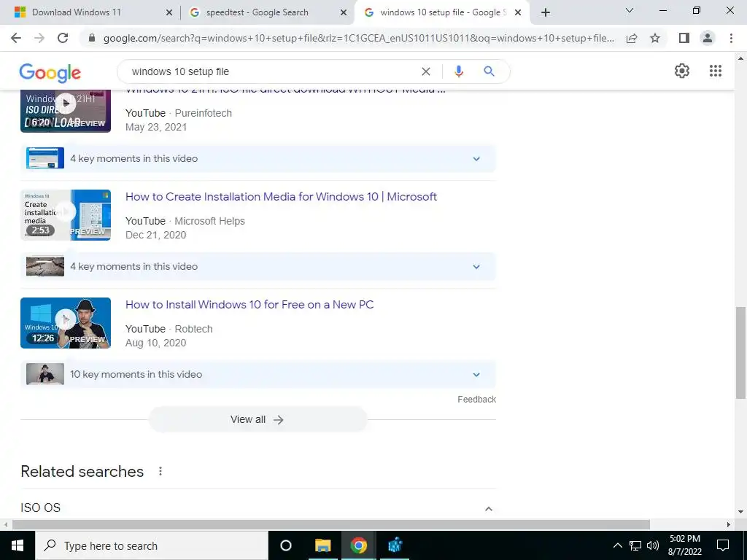This screenshot has width=747, height=560.
Task: Click the vertical scrollbar thumb
Action: 740,353
